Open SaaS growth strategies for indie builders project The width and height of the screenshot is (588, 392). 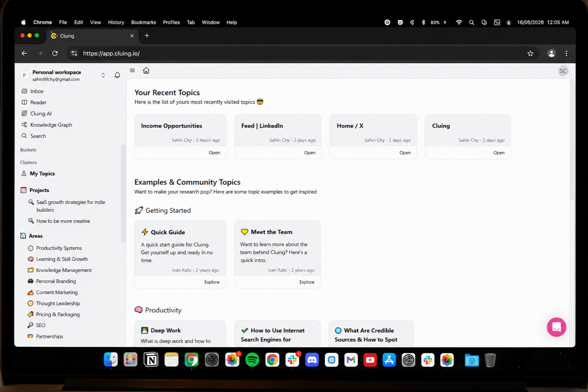click(67, 206)
